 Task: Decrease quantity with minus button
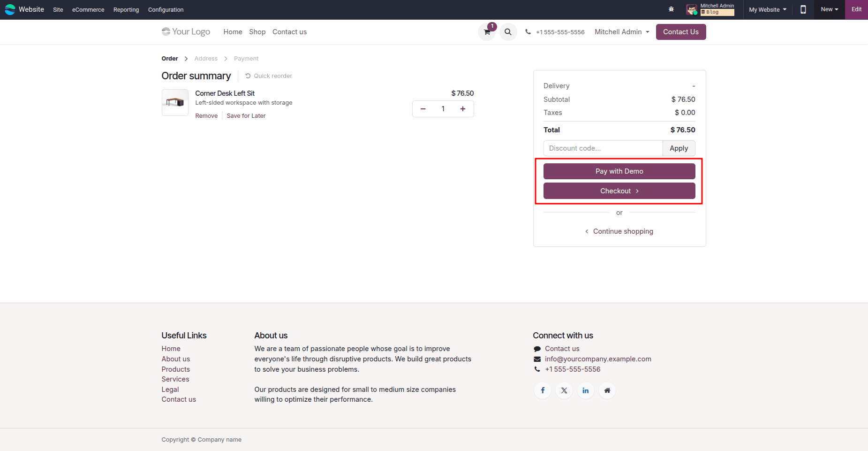[x=423, y=109]
